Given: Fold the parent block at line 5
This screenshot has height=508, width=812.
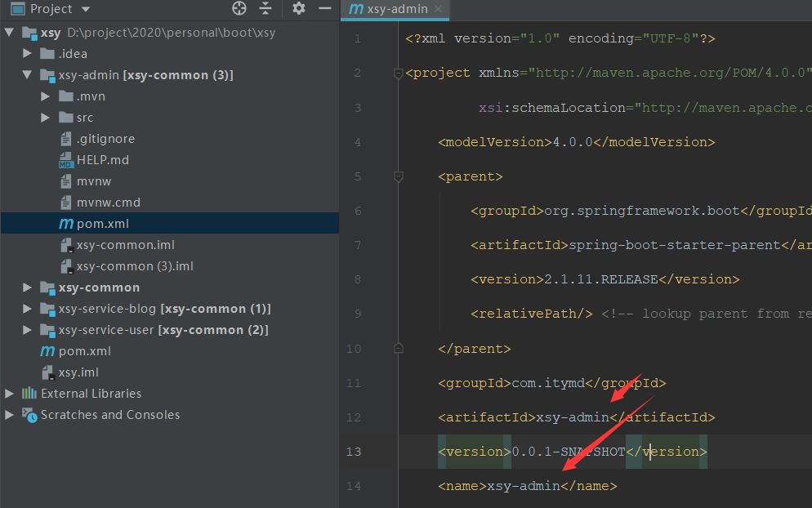Looking at the screenshot, I should point(398,176).
